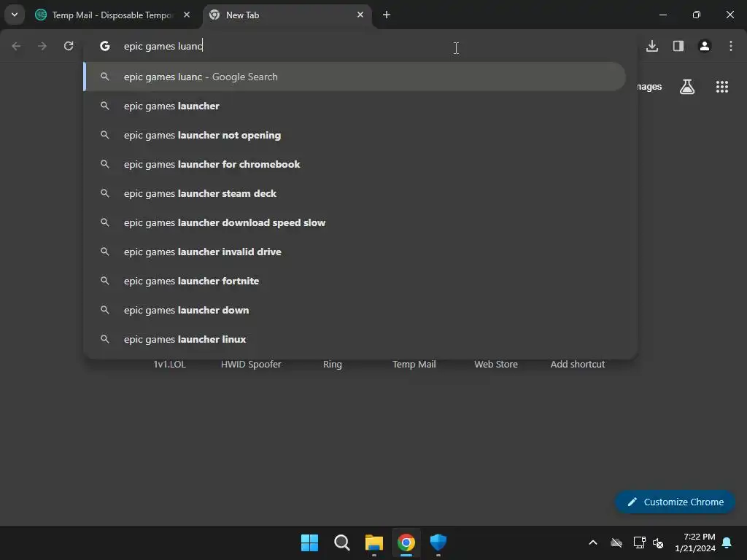Show hidden system tray icons
Image resolution: width=747 pixels, height=560 pixels.
593,542
